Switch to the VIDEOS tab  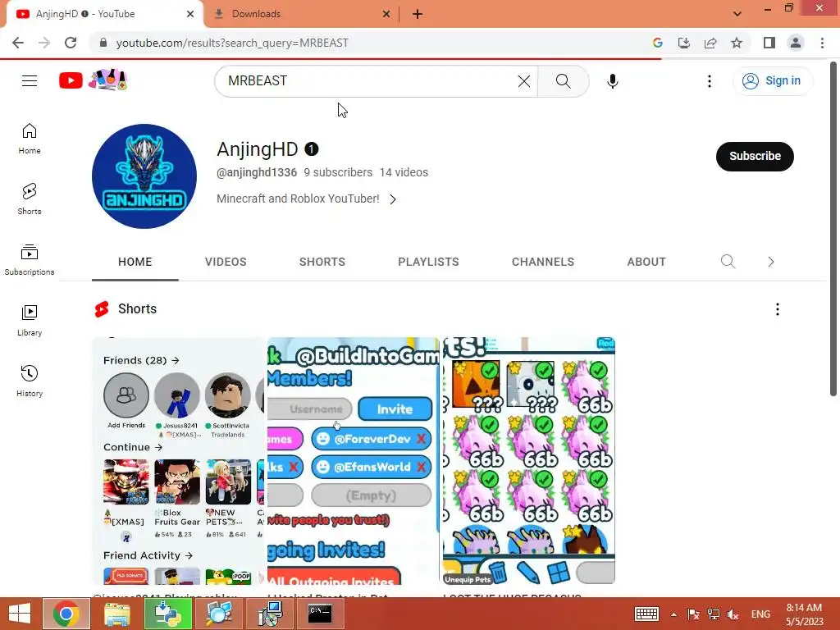(226, 262)
